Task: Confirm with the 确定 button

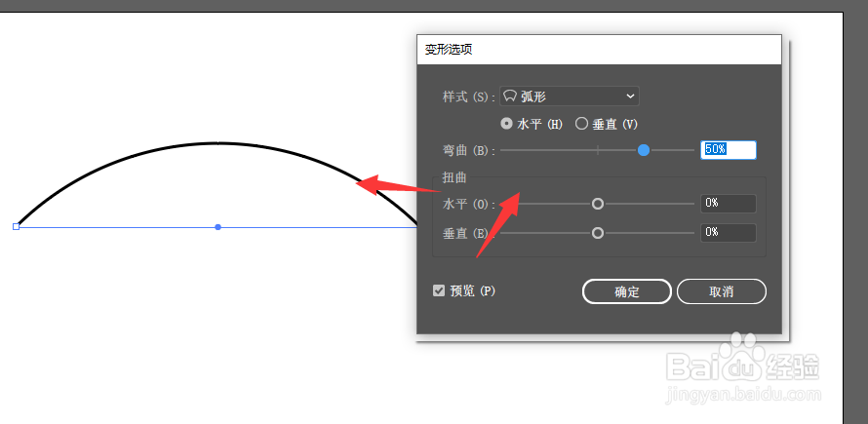Action: tap(627, 291)
